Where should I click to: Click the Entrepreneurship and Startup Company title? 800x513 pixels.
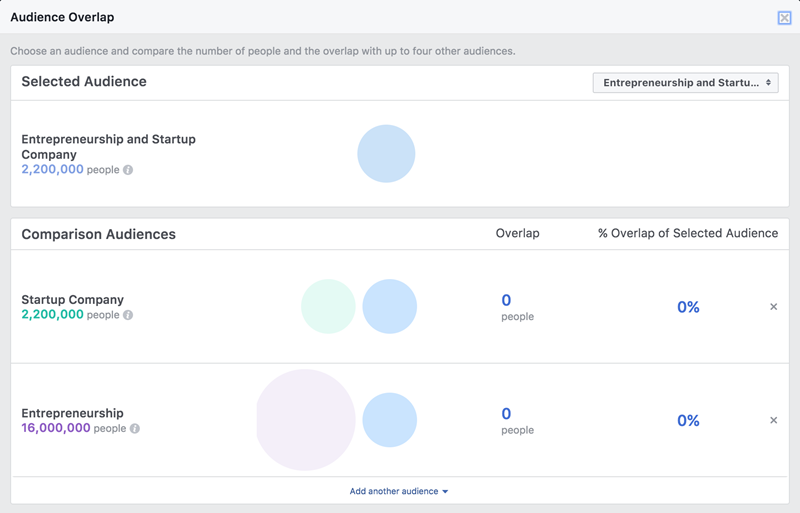coord(108,147)
